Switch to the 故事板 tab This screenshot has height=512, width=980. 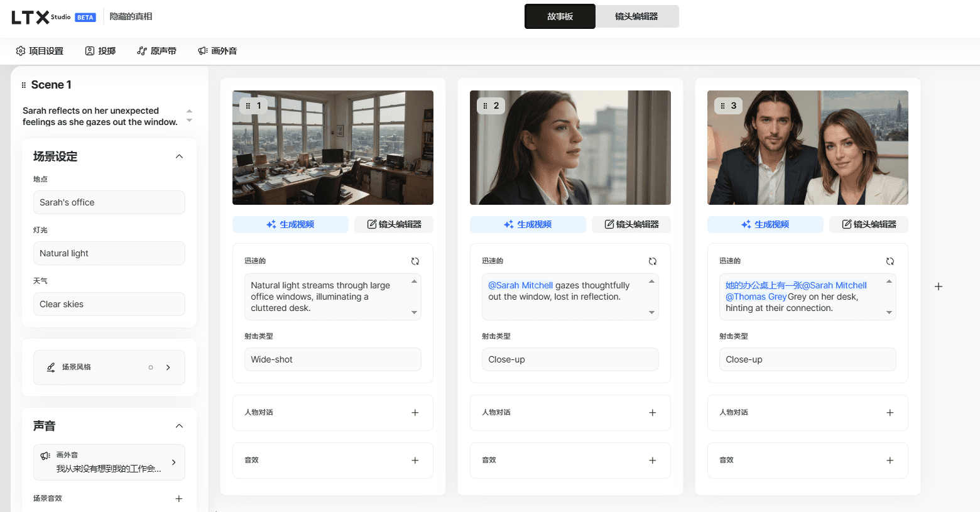pos(560,17)
